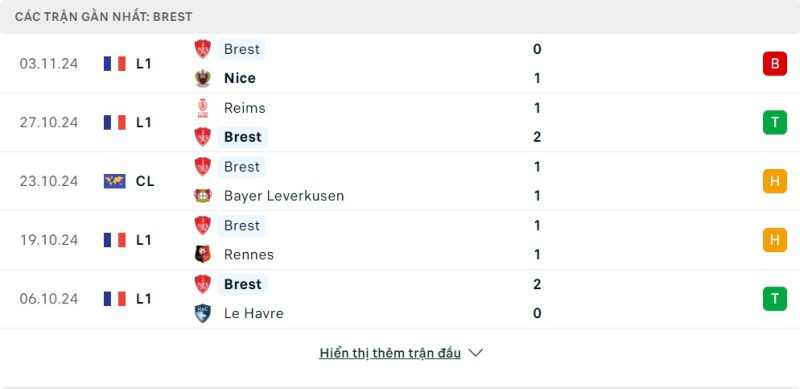Open 'Hiển thị thêm trận đấu' link
This screenshot has width=800, height=389.
(390, 353)
